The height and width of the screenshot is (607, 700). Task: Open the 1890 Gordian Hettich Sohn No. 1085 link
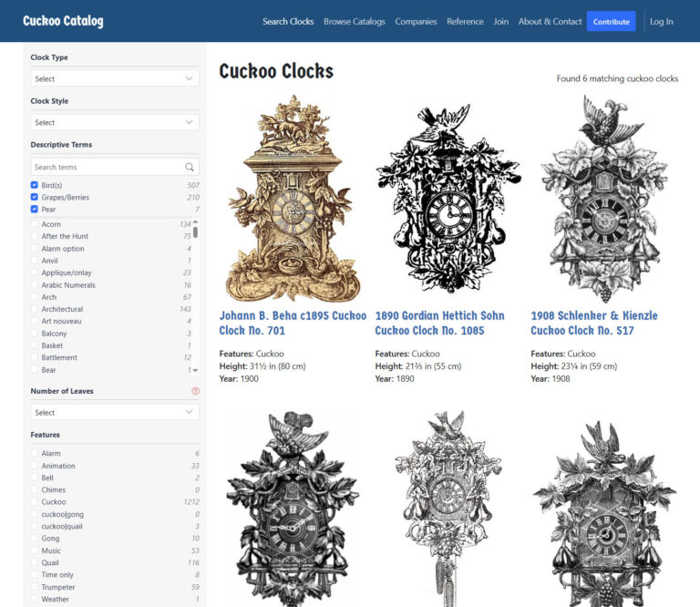[x=439, y=324]
